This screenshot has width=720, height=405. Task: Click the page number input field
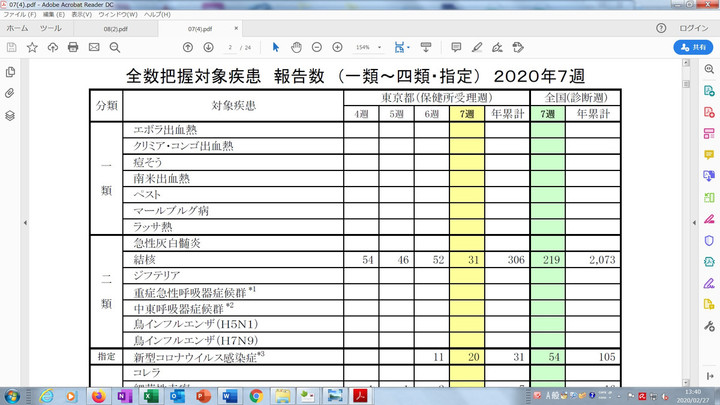click(231, 47)
